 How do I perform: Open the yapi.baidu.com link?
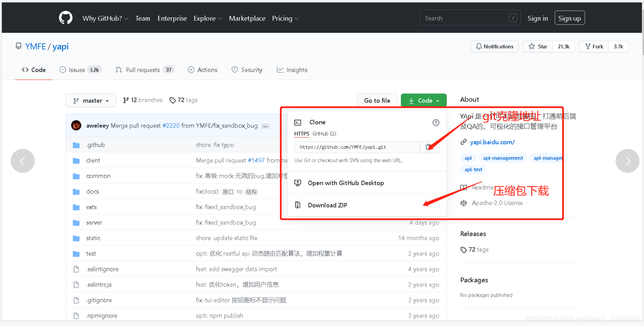click(x=492, y=142)
